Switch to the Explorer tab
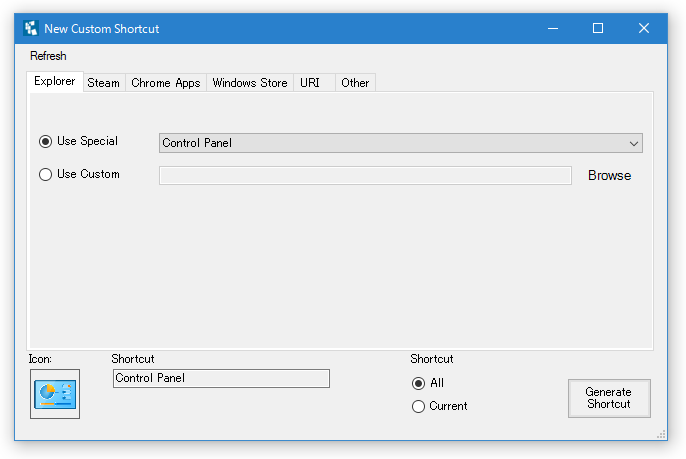The width and height of the screenshot is (686, 459). [x=55, y=81]
